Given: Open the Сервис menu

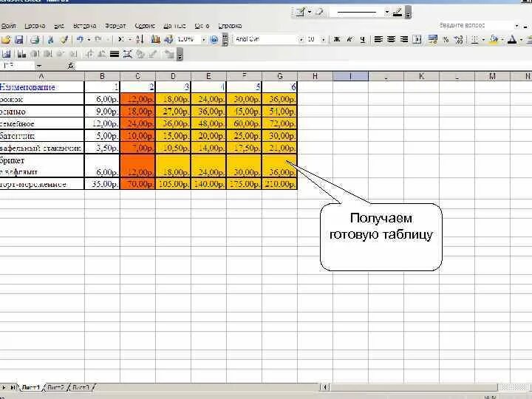Looking at the screenshot, I should [x=145, y=26].
